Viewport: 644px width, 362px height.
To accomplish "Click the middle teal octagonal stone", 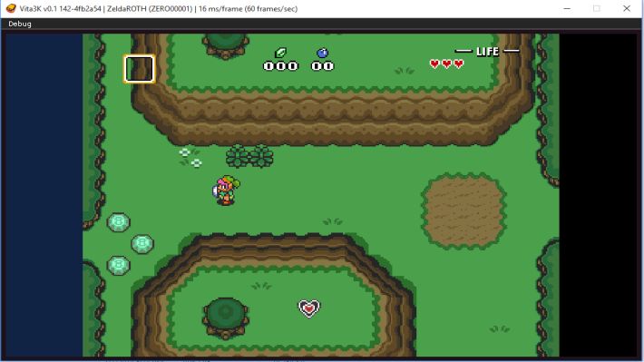I will pos(142,244).
